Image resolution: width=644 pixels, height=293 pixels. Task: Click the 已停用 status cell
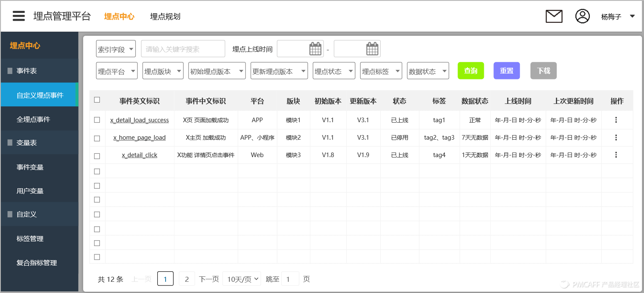pos(399,138)
